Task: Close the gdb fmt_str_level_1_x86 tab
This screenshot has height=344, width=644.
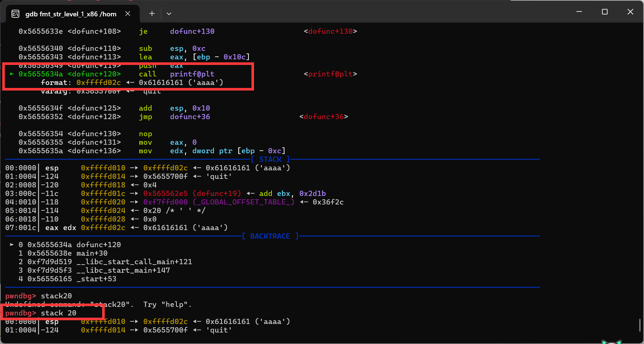Action: (128, 14)
